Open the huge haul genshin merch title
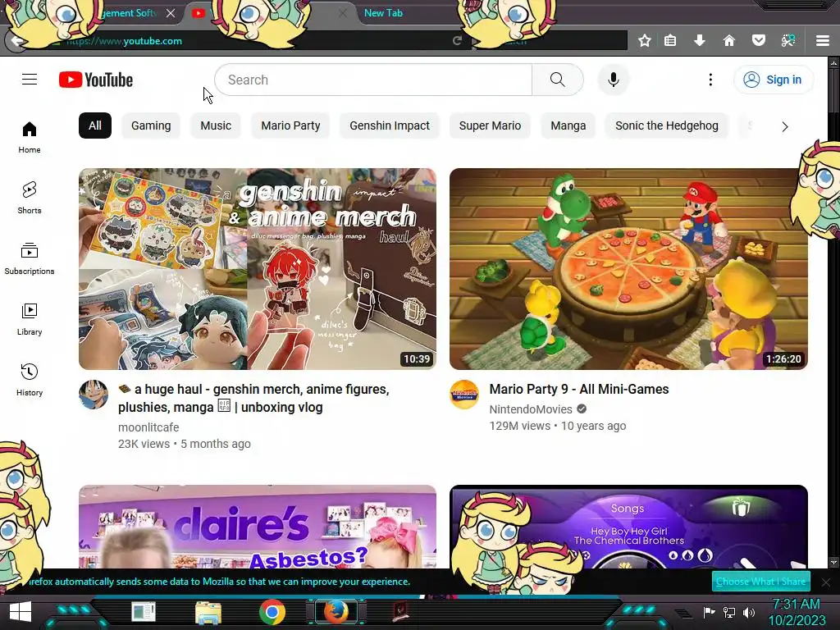 pyautogui.click(x=254, y=398)
